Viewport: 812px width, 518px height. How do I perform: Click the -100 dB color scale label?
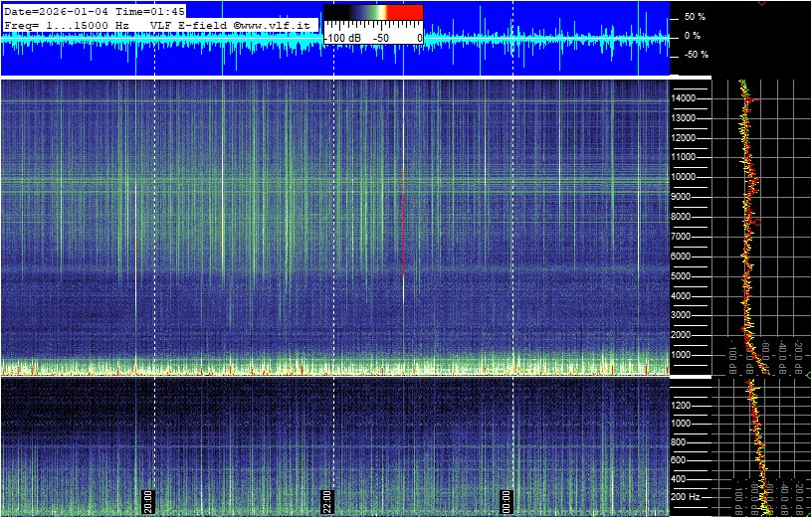point(343,39)
